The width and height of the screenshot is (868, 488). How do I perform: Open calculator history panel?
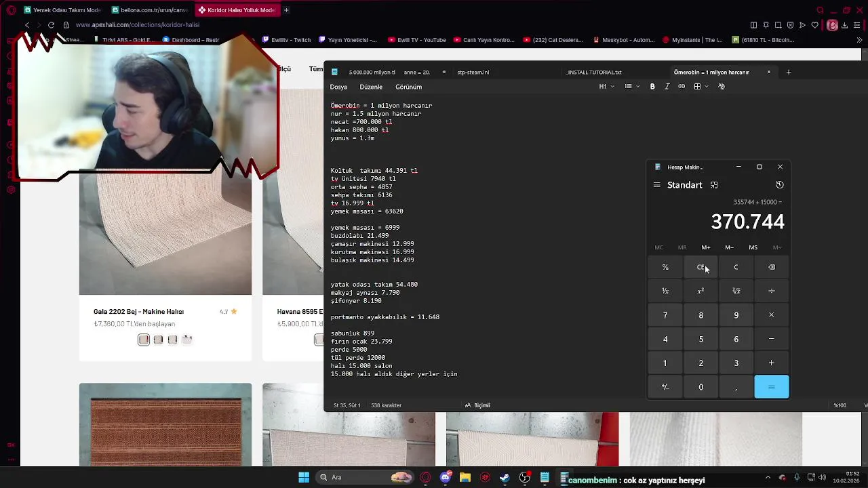pyautogui.click(x=780, y=185)
